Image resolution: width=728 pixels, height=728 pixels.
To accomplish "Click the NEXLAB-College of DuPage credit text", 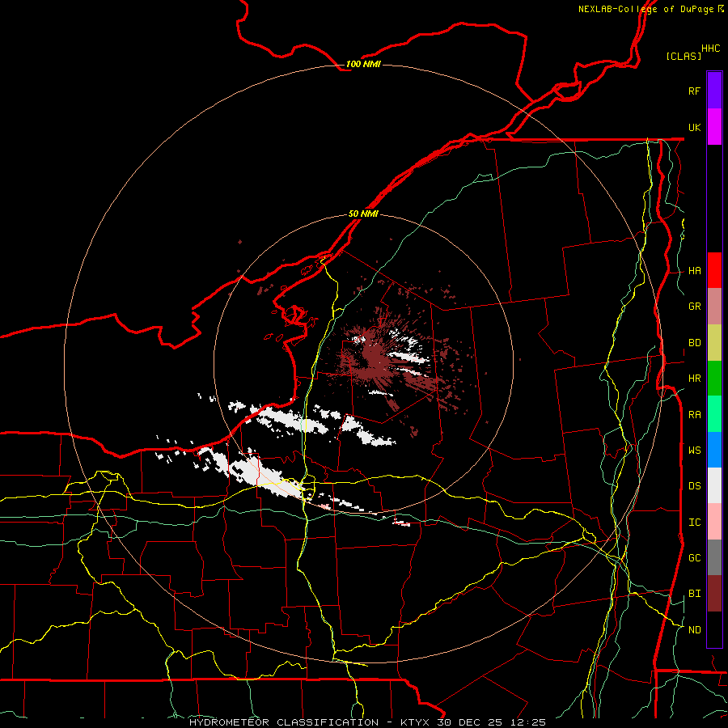I will pos(645,9).
